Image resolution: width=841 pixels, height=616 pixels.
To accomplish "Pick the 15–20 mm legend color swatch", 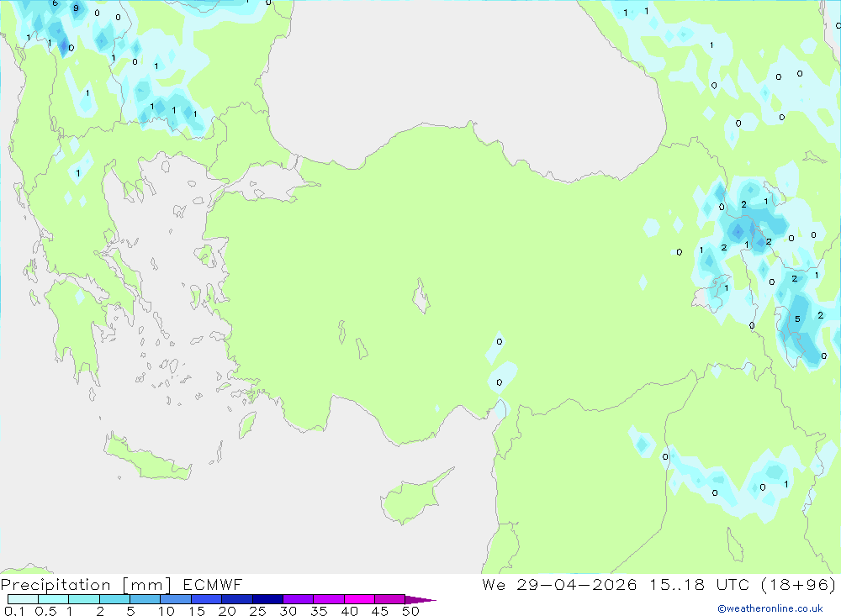I will (206, 599).
